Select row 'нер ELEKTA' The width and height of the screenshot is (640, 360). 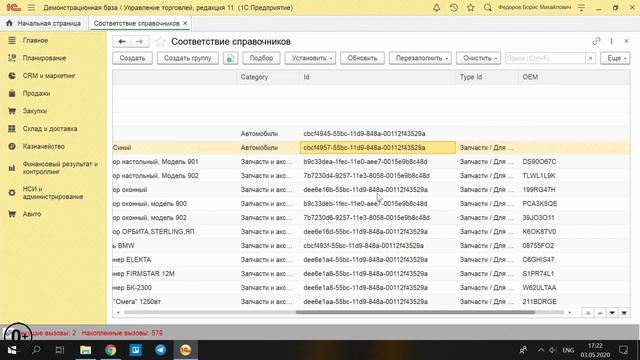(371, 260)
